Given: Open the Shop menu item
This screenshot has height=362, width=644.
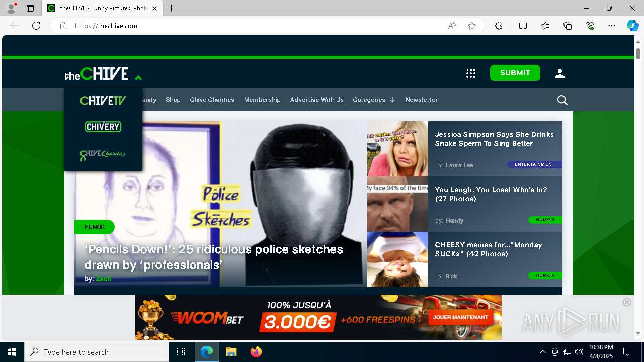Looking at the screenshot, I should (173, 100).
